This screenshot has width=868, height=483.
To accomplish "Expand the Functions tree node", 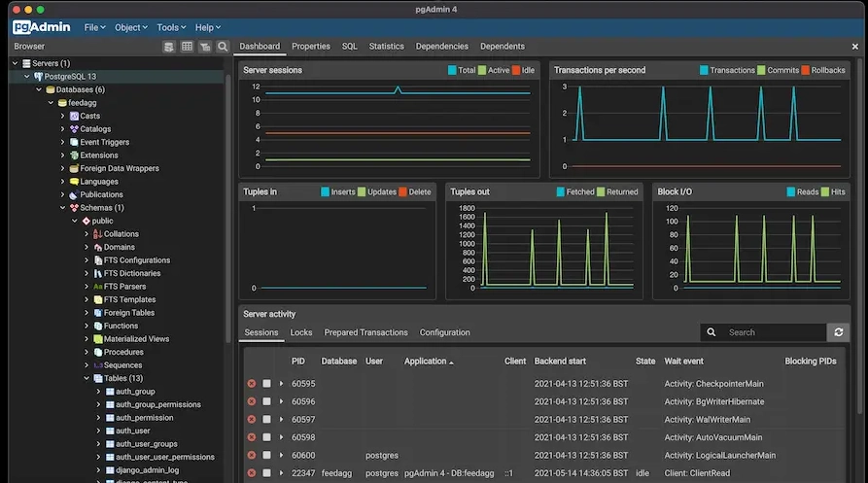I will coord(87,326).
